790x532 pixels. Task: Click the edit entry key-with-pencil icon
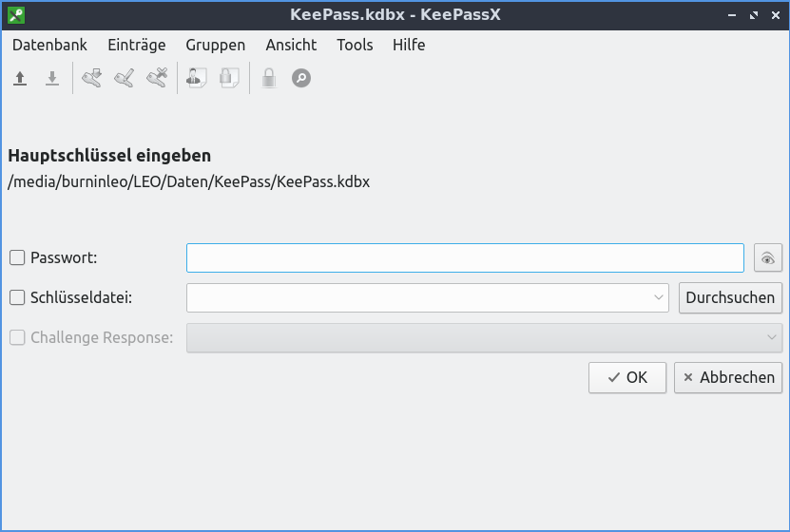(124, 78)
